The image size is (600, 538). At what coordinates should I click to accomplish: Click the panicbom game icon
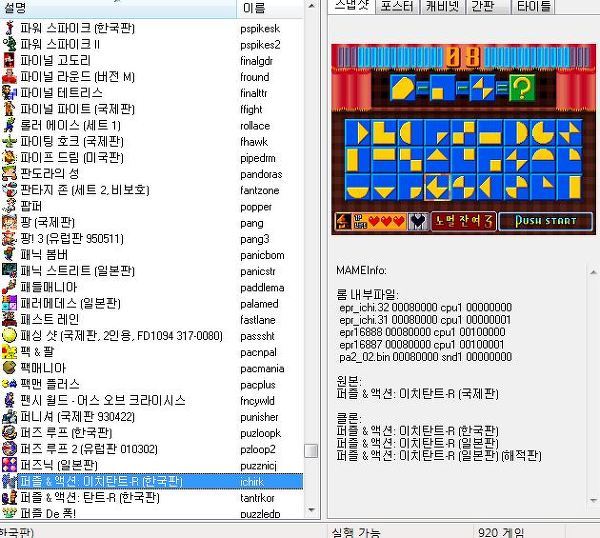pos(9,254)
